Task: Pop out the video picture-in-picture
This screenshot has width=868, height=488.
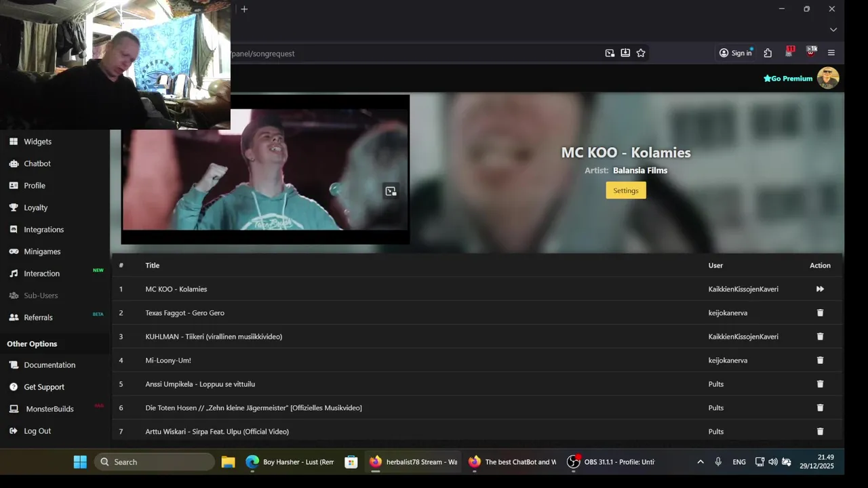Action: click(x=391, y=191)
